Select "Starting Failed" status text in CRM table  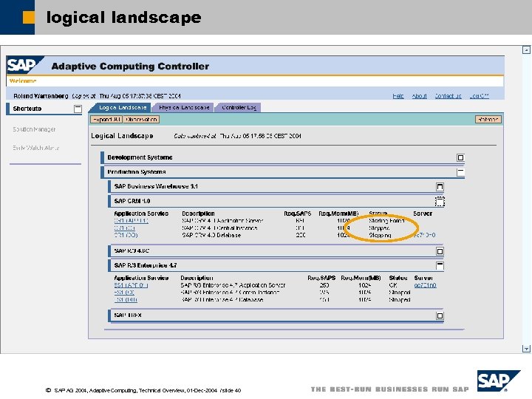tap(386, 221)
